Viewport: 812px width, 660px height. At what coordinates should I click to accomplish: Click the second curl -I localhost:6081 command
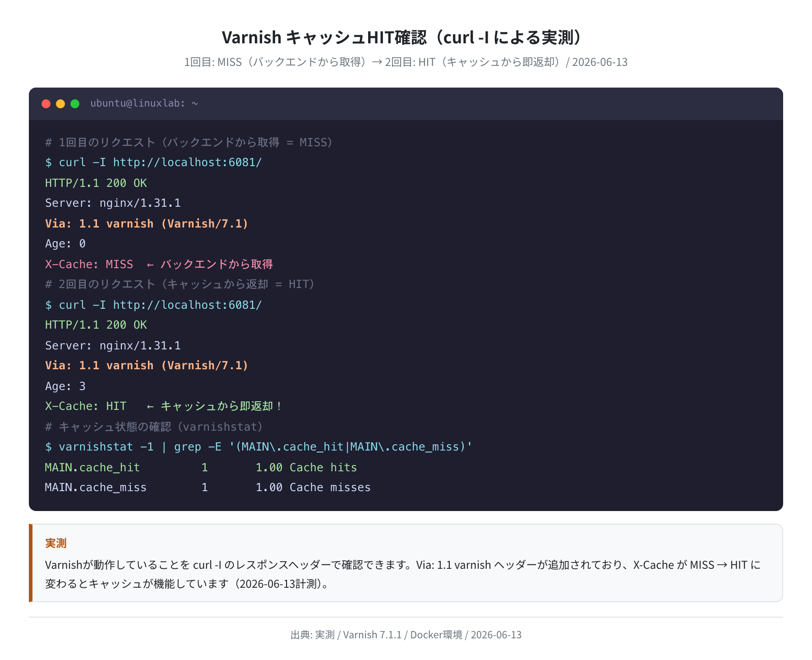[x=153, y=305]
